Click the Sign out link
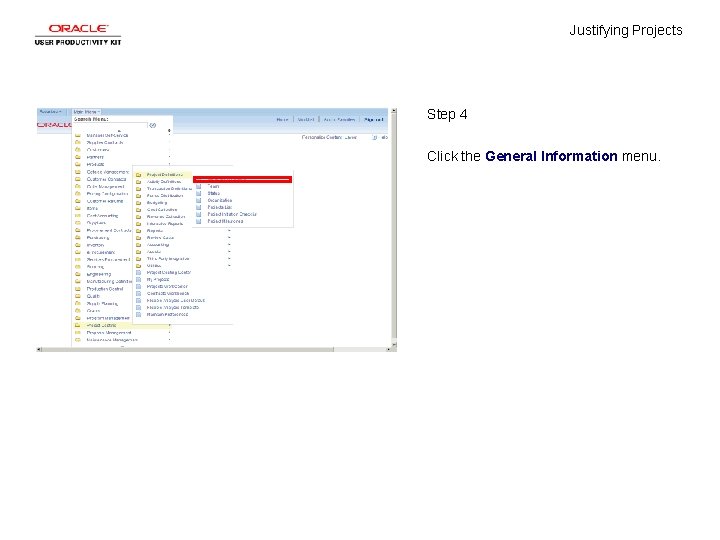Image resolution: width=720 pixels, height=540 pixels. (373, 119)
